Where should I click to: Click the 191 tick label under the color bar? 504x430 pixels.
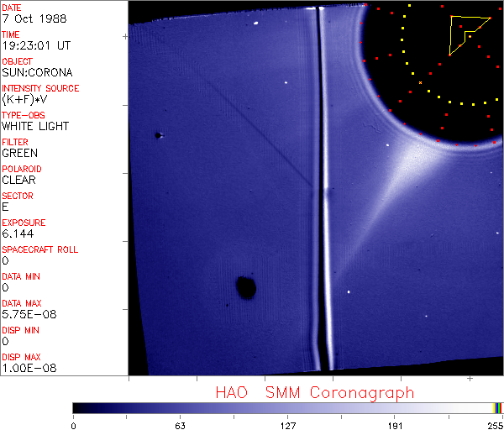pyautogui.click(x=395, y=425)
